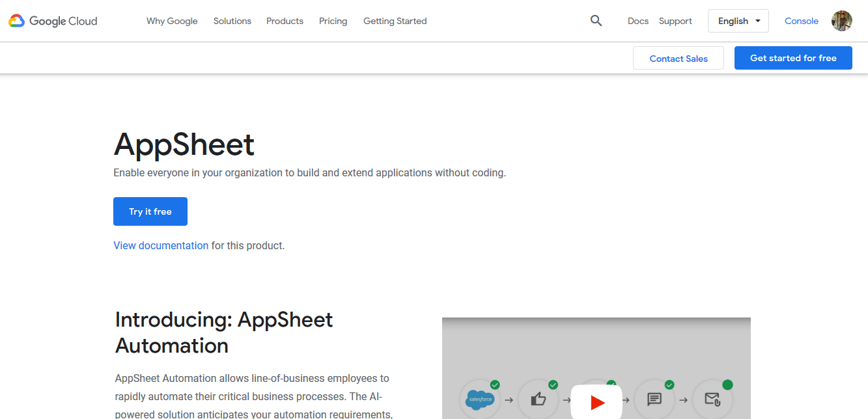The image size is (868, 419).
Task: Open the search magnifier icon
Action: [596, 21]
